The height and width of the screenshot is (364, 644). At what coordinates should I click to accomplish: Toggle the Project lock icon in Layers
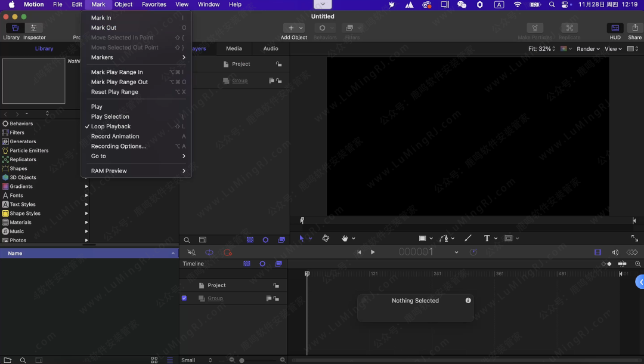(x=278, y=64)
